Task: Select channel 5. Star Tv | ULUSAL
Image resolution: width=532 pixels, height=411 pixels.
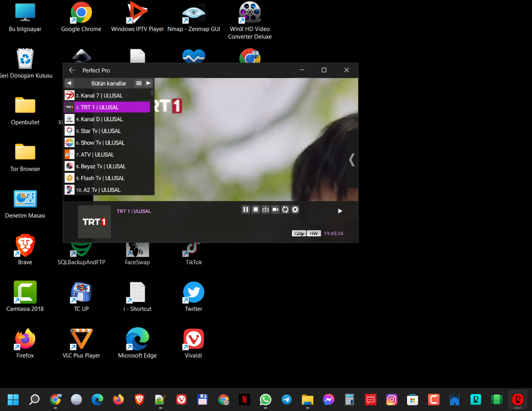Action: click(x=107, y=131)
